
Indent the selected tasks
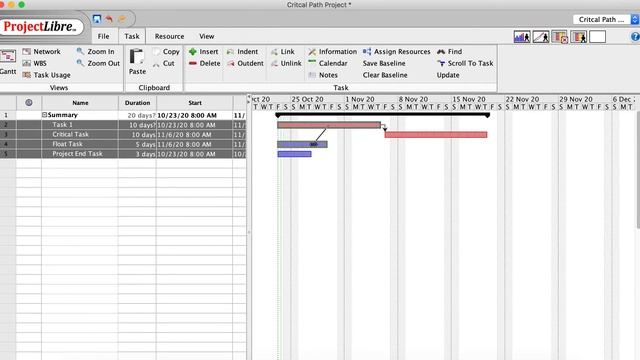242,51
